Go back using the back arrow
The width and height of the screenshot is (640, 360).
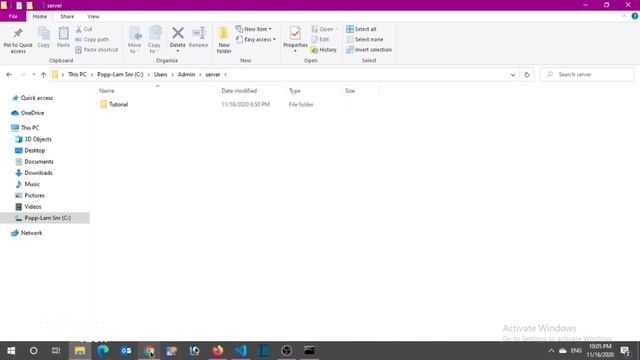(9, 75)
